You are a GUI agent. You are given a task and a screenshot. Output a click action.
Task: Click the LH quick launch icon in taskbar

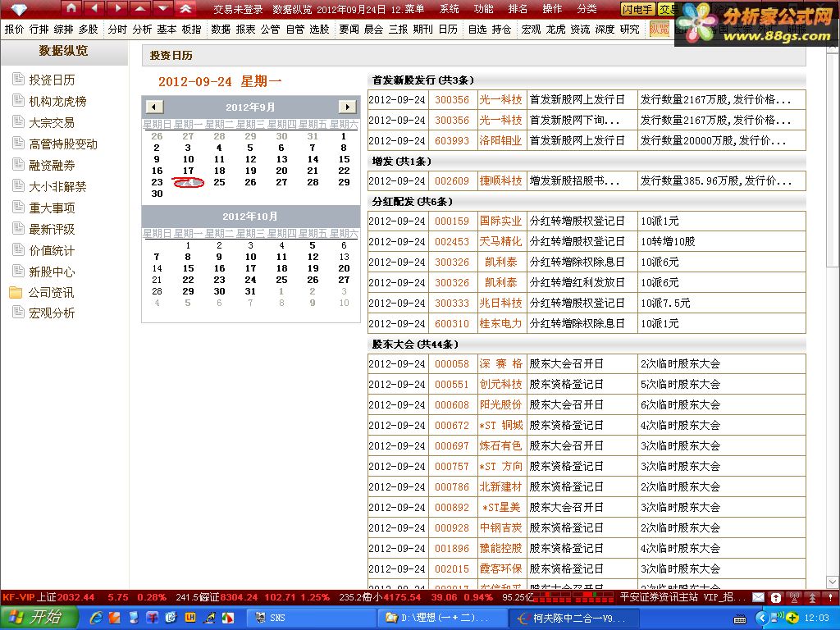(190, 618)
